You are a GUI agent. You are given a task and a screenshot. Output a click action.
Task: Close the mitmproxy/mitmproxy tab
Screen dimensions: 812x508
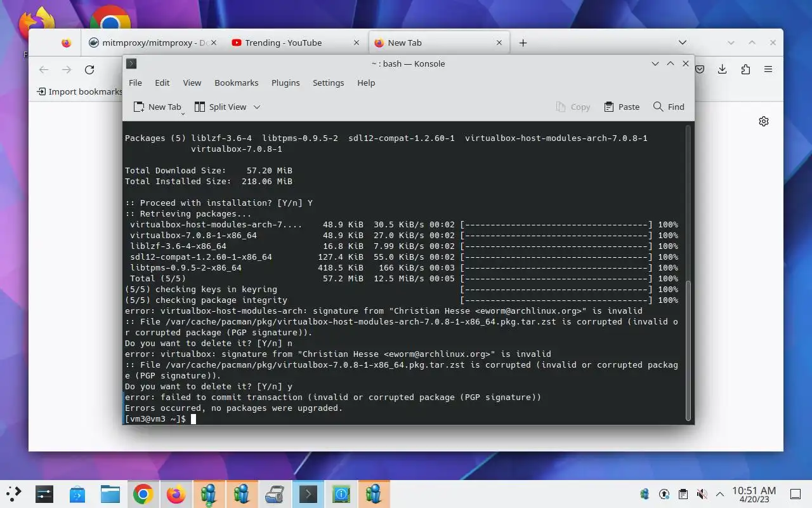coord(213,43)
